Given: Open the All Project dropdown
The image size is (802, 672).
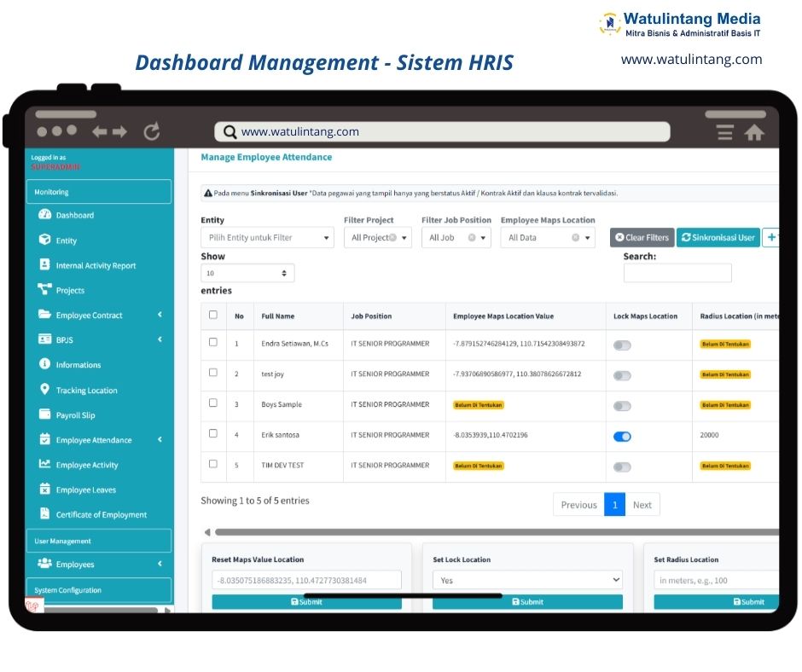Looking at the screenshot, I should 378,237.
